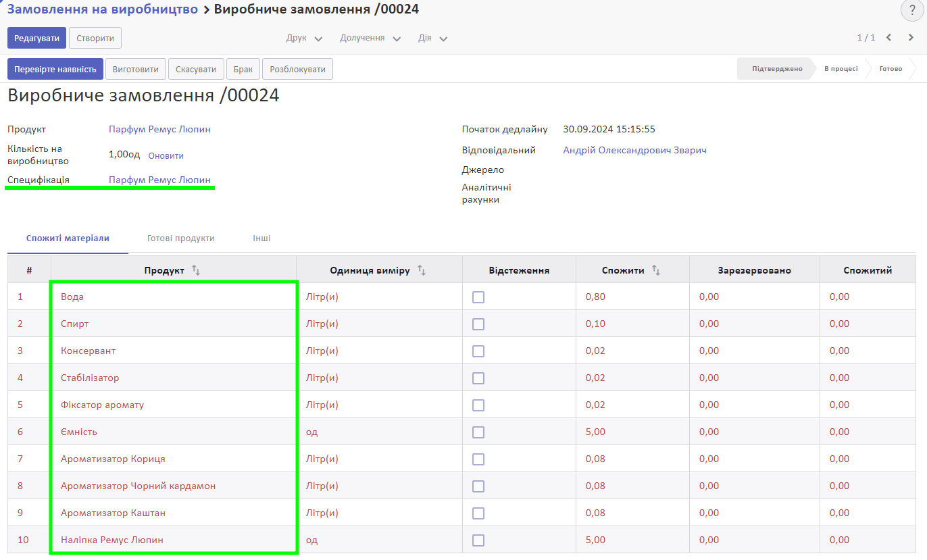The height and width of the screenshot is (560, 927).
Task: Open the help question mark icon
Action: [x=912, y=10]
